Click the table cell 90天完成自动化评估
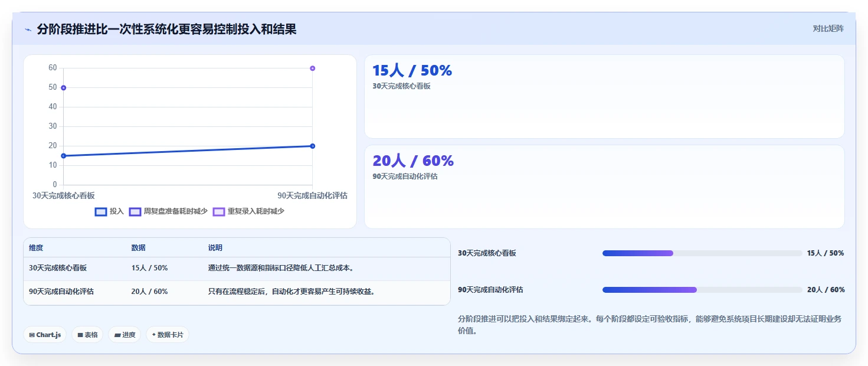Screen dimensions: 868x366 click(61, 292)
